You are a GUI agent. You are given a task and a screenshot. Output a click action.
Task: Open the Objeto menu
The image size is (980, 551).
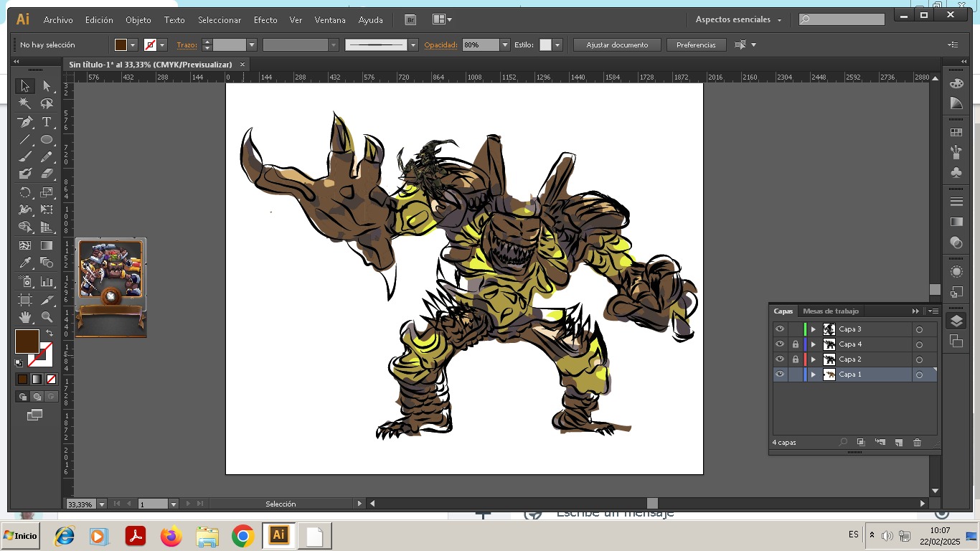coord(138,20)
